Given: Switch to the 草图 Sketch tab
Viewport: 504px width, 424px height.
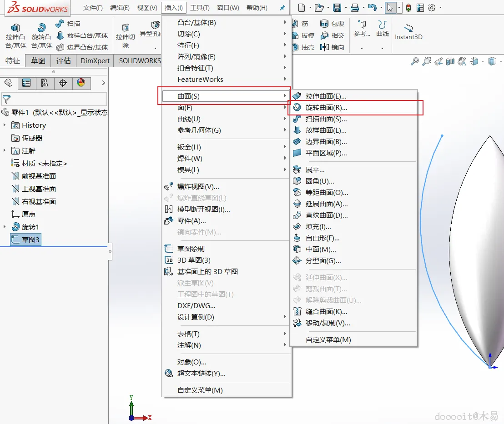Looking at the screenshot, I should coord(38,61).
